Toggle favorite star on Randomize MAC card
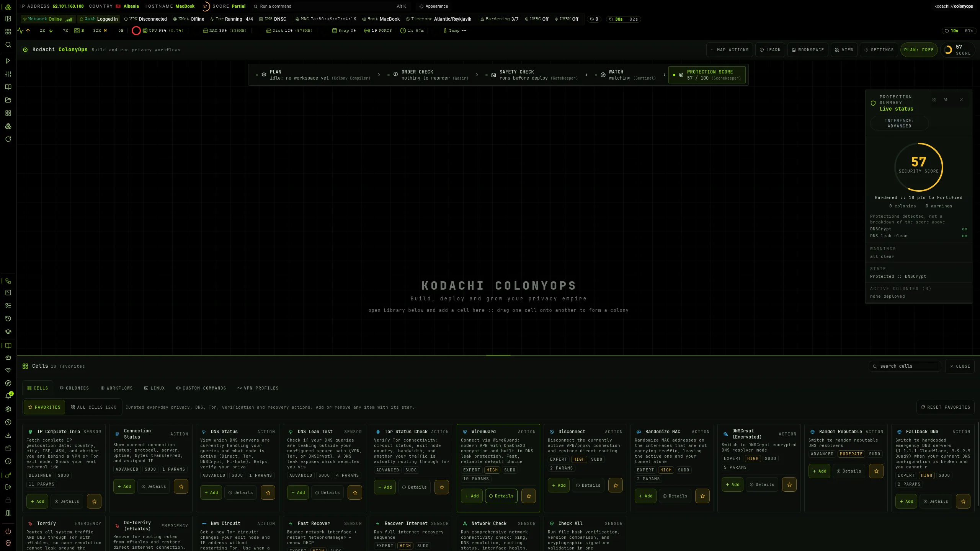The image size is (980, 551). pos(702,496)
